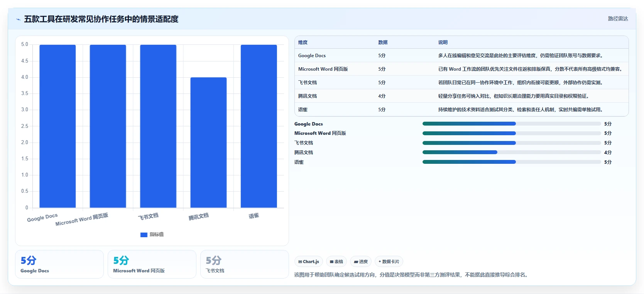
Task: Click the description starting 已有 Word 工作流
Action: click(x=531, y=69)
